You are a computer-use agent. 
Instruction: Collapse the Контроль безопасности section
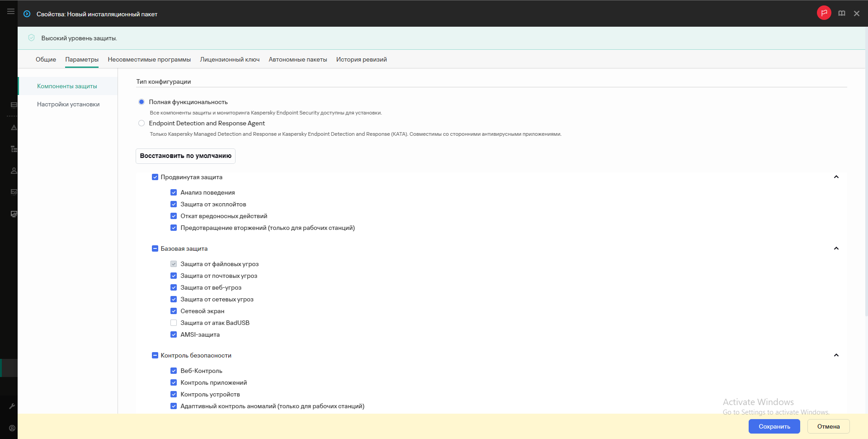836,355
